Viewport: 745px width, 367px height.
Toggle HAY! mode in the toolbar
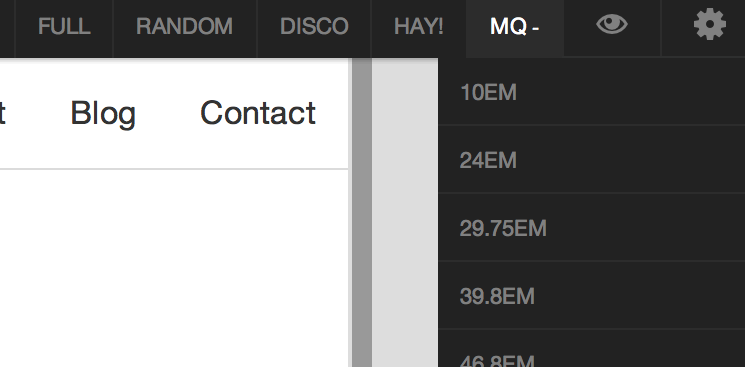click(419, 27)
